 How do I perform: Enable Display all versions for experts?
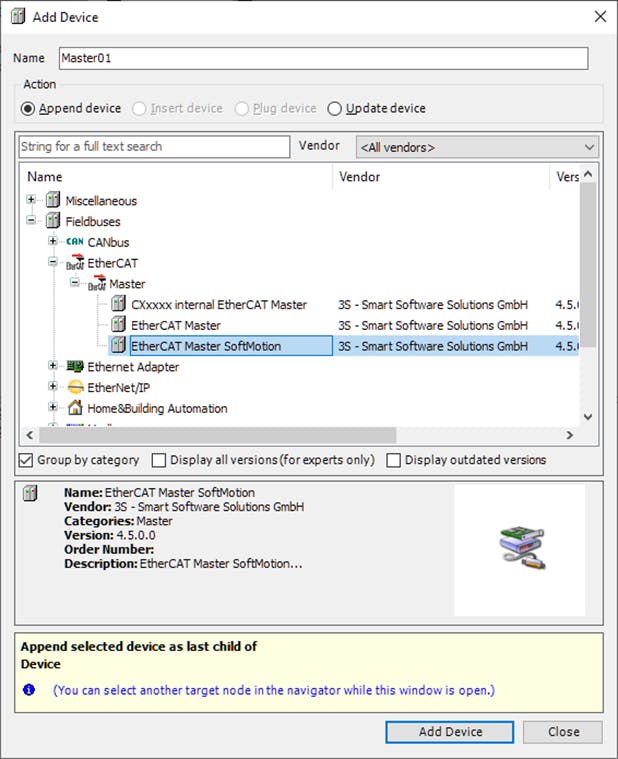tap(159, 460)
